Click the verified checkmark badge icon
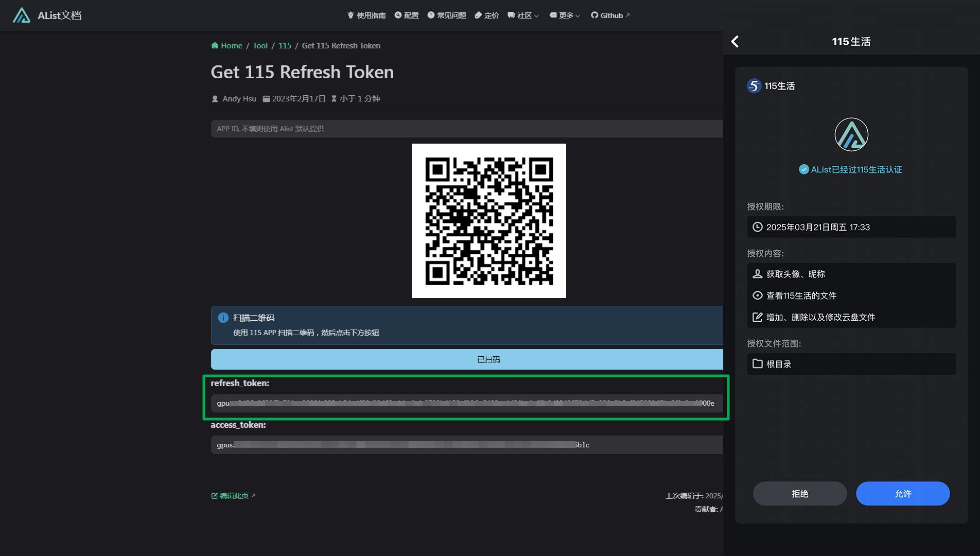The width and height of the screenshot is (980, 556). 803,169
